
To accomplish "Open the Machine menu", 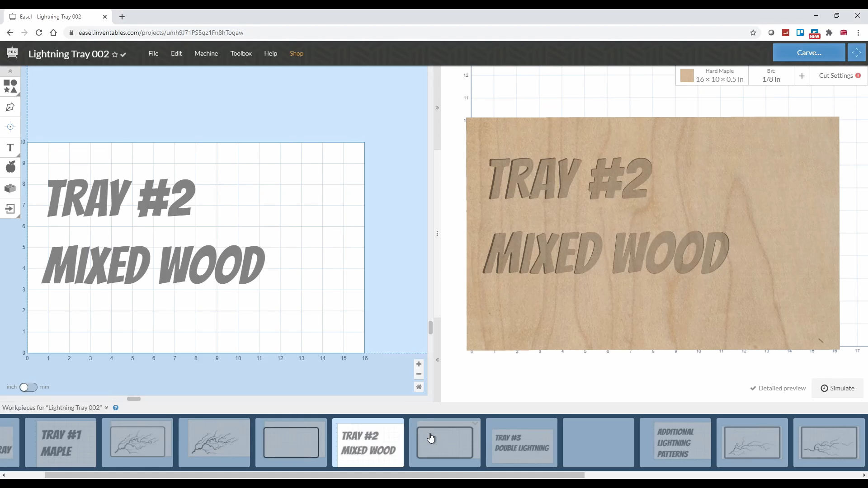I will coord(206,53).
